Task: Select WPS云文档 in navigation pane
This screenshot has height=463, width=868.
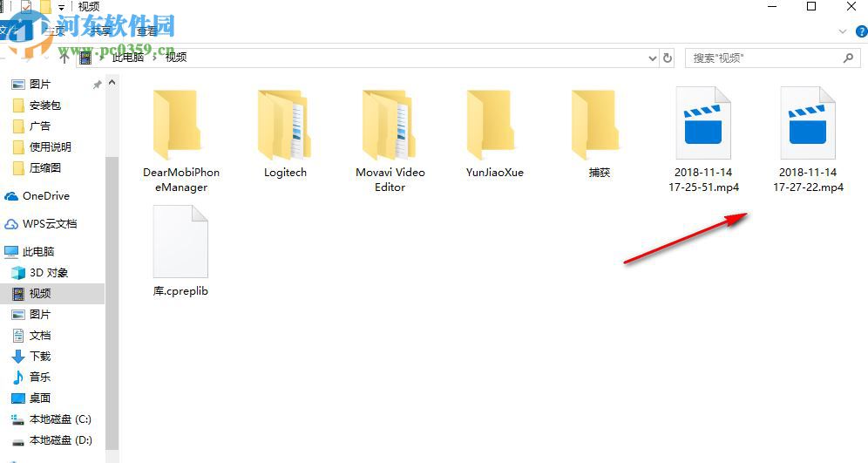Action: (x=40, y=224)
